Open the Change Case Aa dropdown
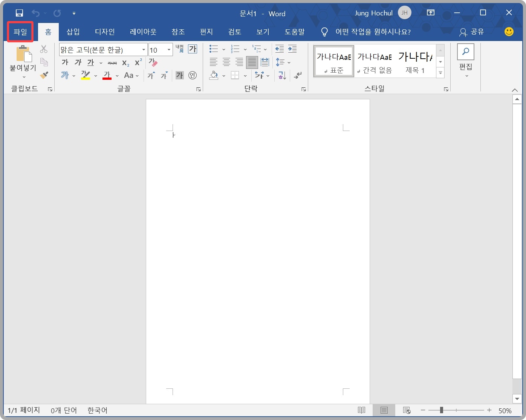Viewport: 526px width, 420px height. point(131,75)
